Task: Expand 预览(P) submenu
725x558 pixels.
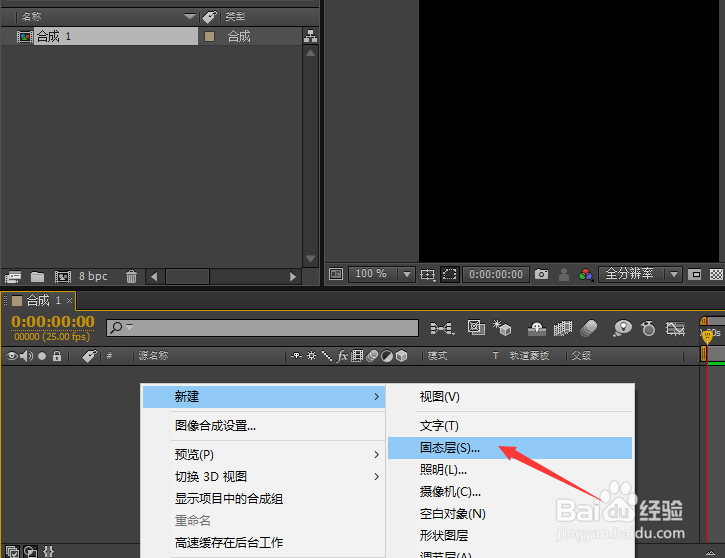Action: tap(264, 454)
